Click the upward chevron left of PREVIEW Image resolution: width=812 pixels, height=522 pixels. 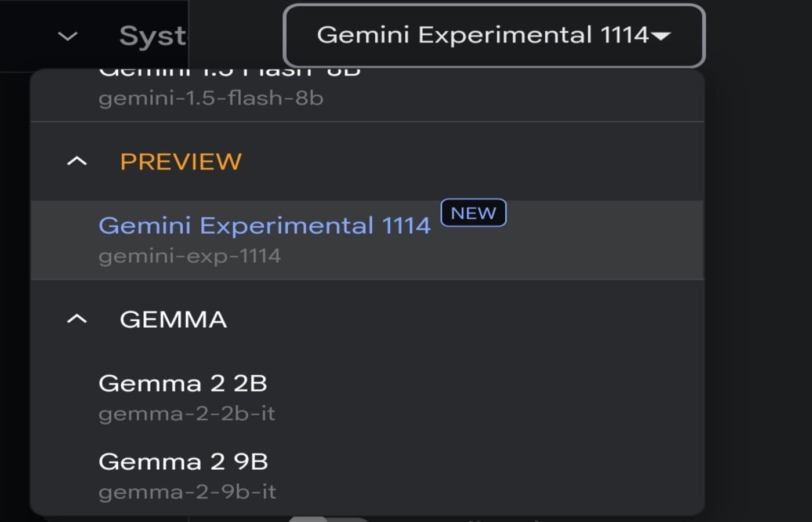click(76, 161)
